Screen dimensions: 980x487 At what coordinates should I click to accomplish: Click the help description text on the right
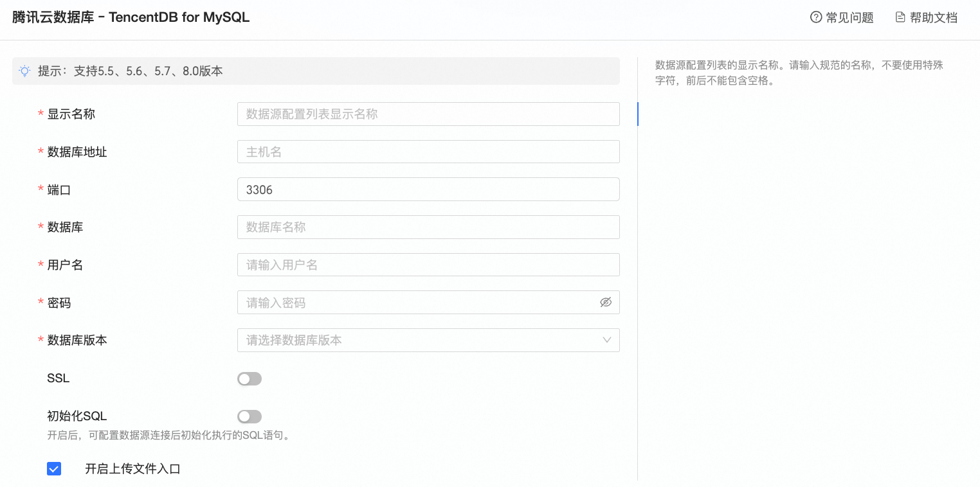(799, 73)
